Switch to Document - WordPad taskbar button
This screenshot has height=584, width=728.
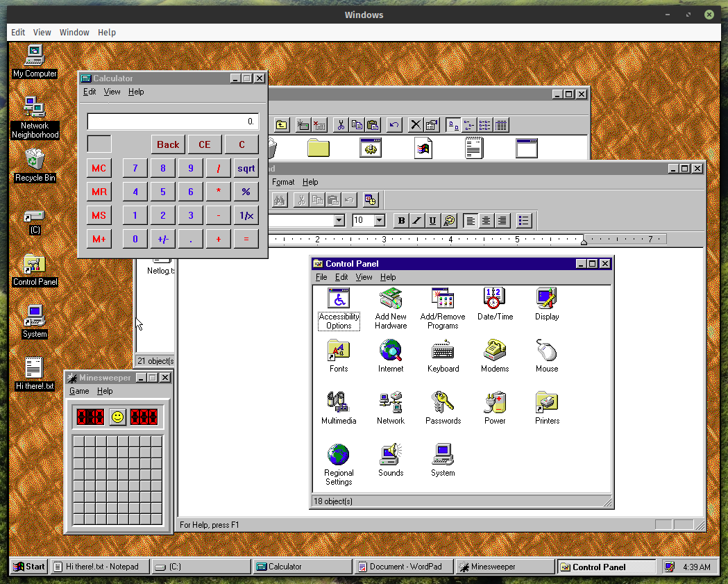(405, 567)
